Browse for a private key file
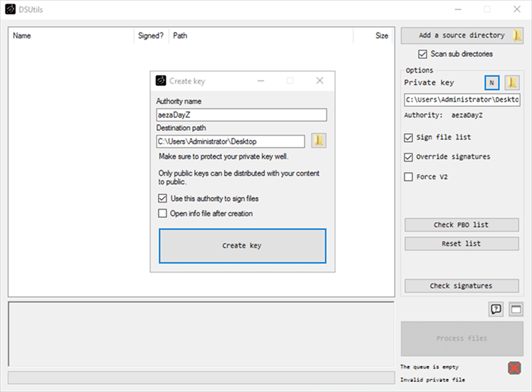 click(513, 82)
